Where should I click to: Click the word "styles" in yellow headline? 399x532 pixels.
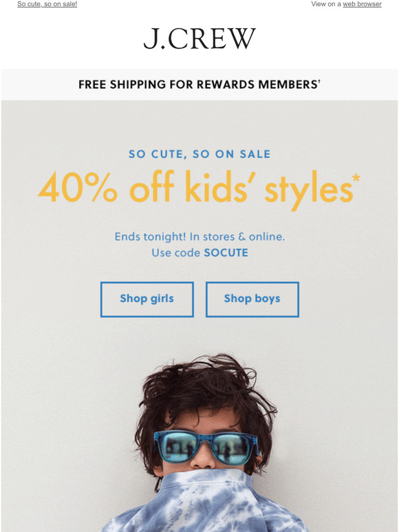[x=308, y=189]
